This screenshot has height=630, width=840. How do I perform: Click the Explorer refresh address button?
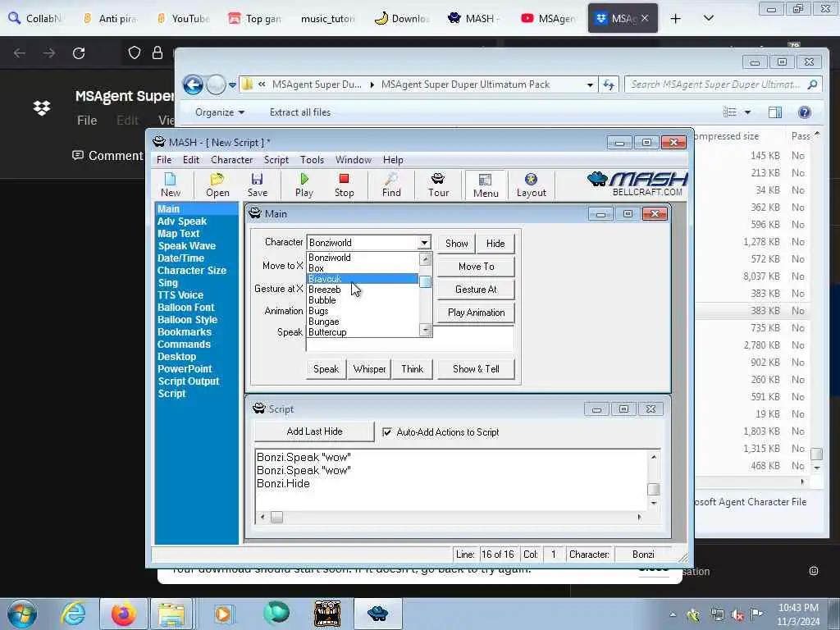pos(609,84)
